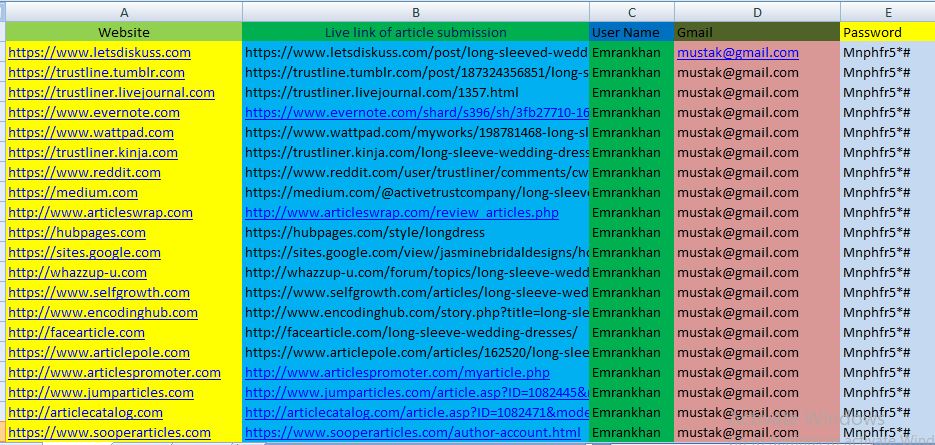Open the https://www.reddit.com website link
This screenshot has height=445, width=935.
click(x=85, y=172)
